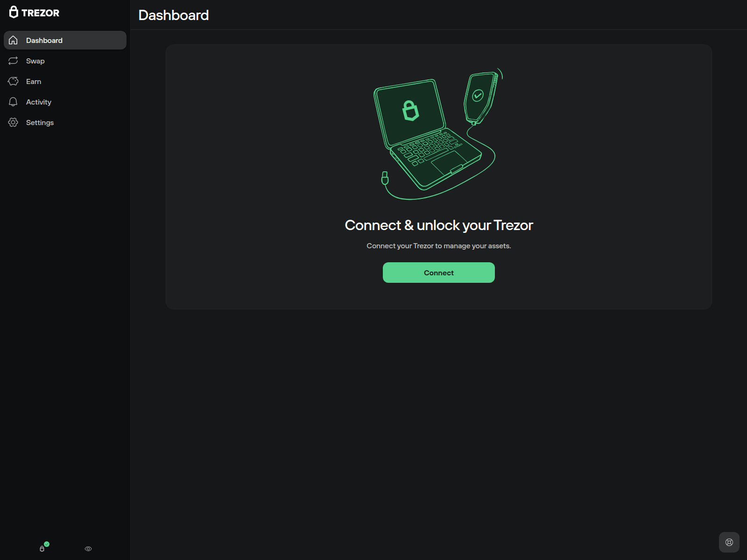Viewport: 747px width, 560px height.
Task: Toggle discreet mode eye icon
Action: coord(88,549)
